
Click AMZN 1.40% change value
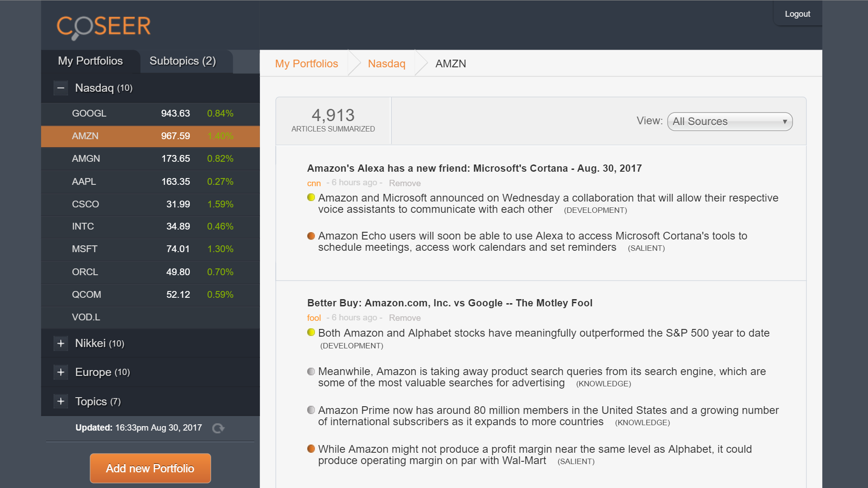[x=220, y=136]
